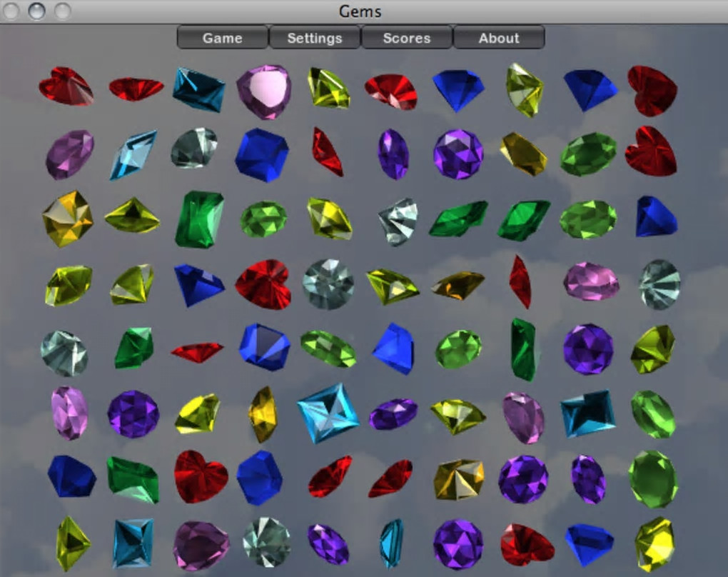The image size is (728, 577).
Task: Select the large green oval ending row seven
Action: 653,479
